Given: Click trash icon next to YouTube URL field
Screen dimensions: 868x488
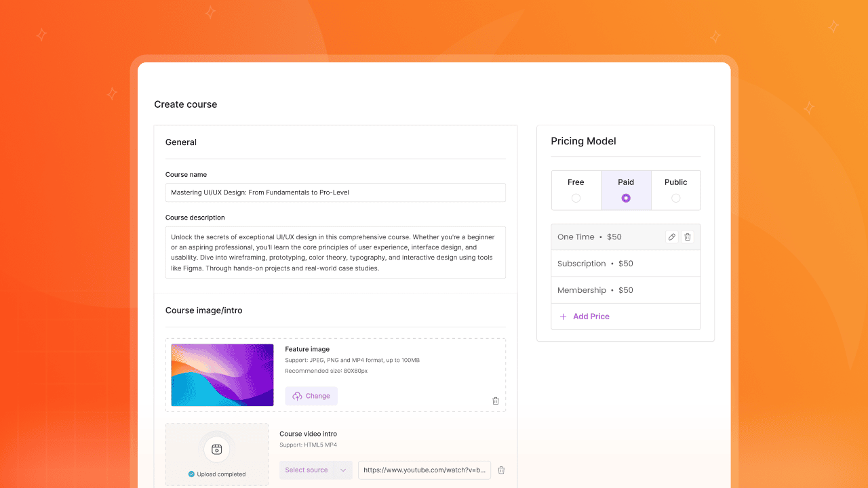Looking at the screenshot, I should (501, 470).
